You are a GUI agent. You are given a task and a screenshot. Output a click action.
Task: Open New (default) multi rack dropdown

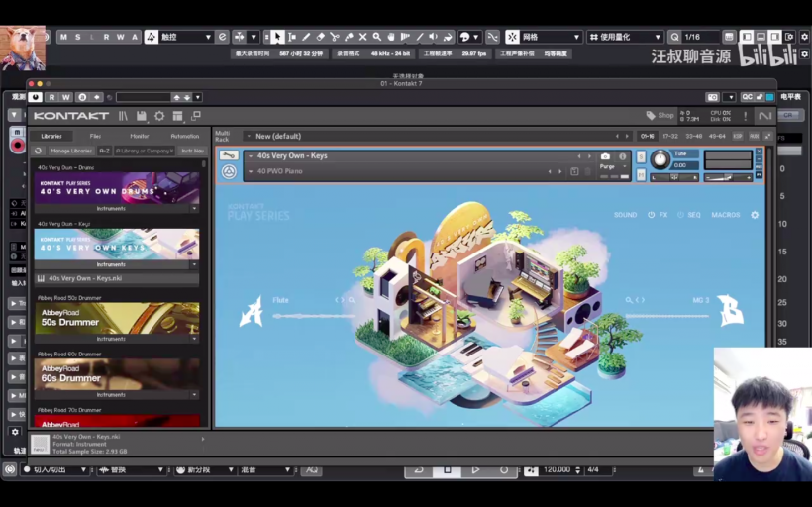point(250,137)
